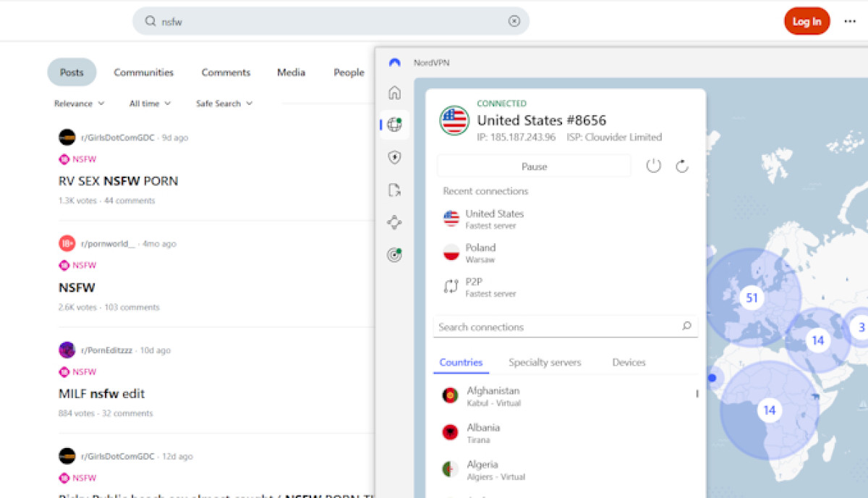Click the r/PornEditzzz community avatar
Viewport: 868px width, 498px height.
[67, 350]
